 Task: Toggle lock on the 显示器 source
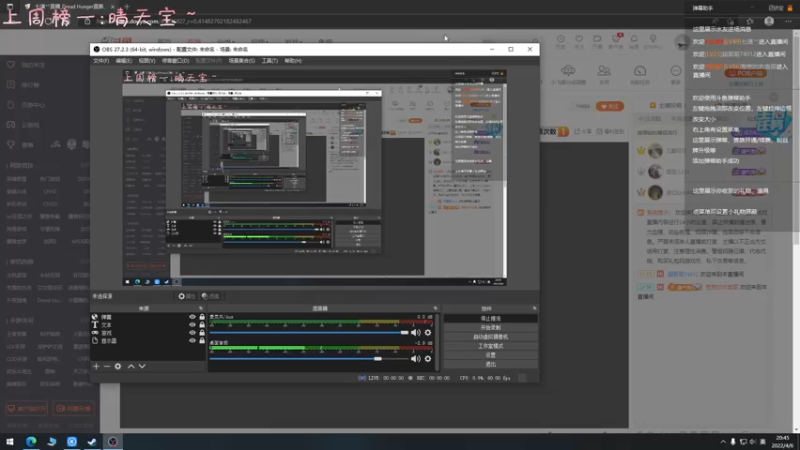[x=202, y=340]
